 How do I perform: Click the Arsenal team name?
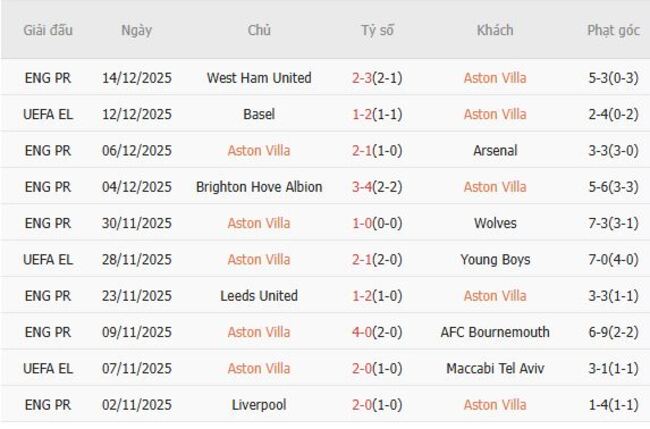pos(495,151)
